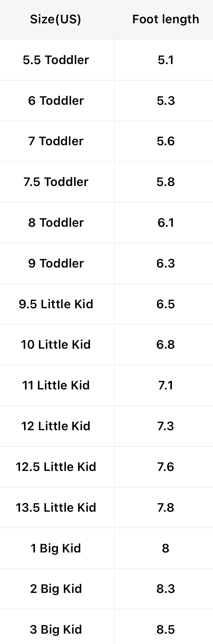This screenshot has height=644, width=213.
Task: Click the 9.5 Little Kid size cell
Action: pos(56,304)
